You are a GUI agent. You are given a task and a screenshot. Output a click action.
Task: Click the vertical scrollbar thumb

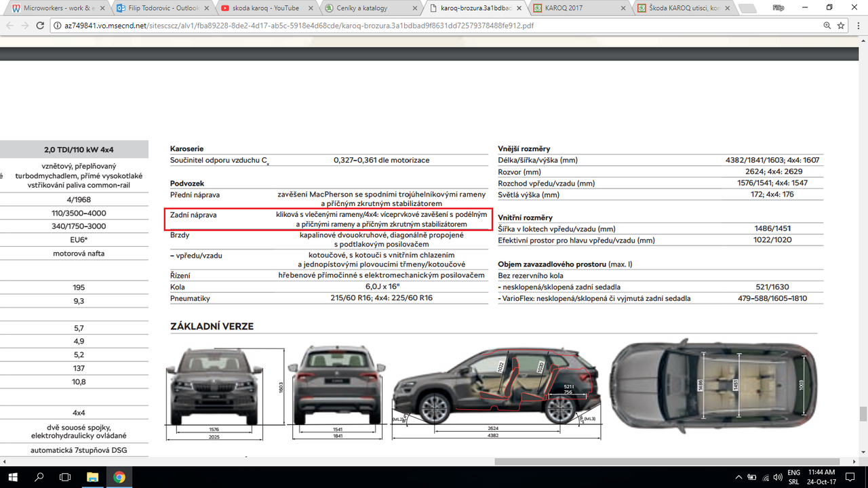(x=863, y=414)
